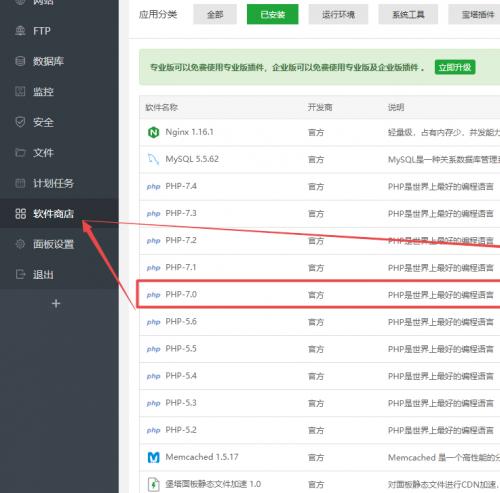Click the php icon beside PHP-5.2
Viewport: 500px width, 493px height.
click(153, 431)
